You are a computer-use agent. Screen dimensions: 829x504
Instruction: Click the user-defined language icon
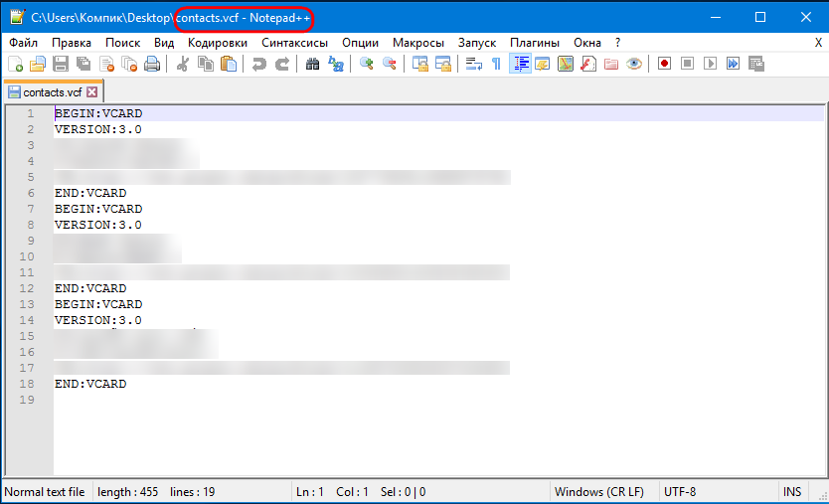[543, 64]
